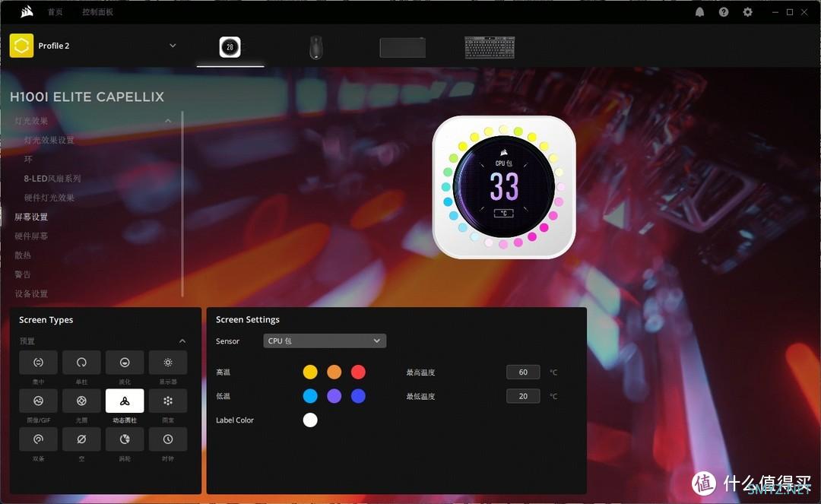Select the H100i cooler device tab
This screenshot has height=504, width=821.
click(230, 47)
